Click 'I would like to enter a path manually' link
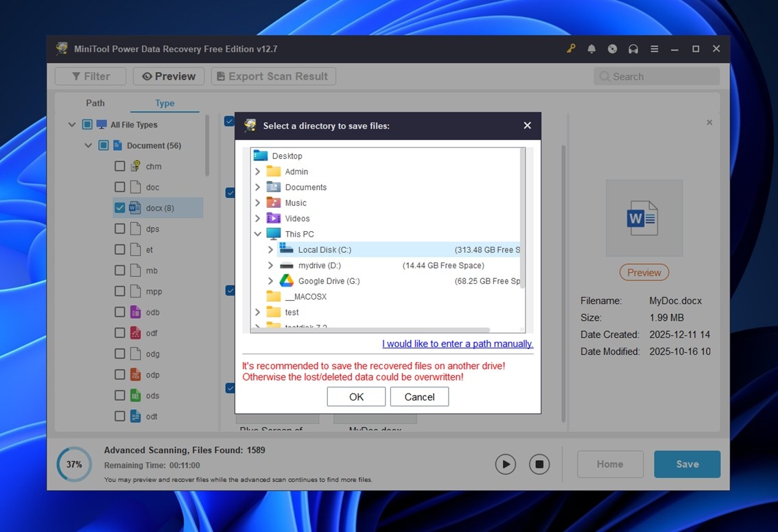778x532 pixels. click(457, 343)
